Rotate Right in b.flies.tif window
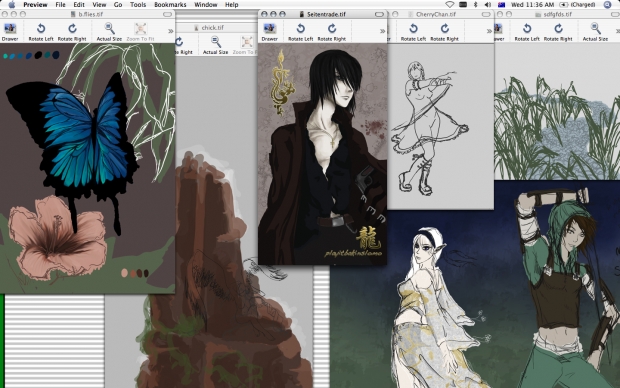620x388 pixels. click(x=72, y=32)
